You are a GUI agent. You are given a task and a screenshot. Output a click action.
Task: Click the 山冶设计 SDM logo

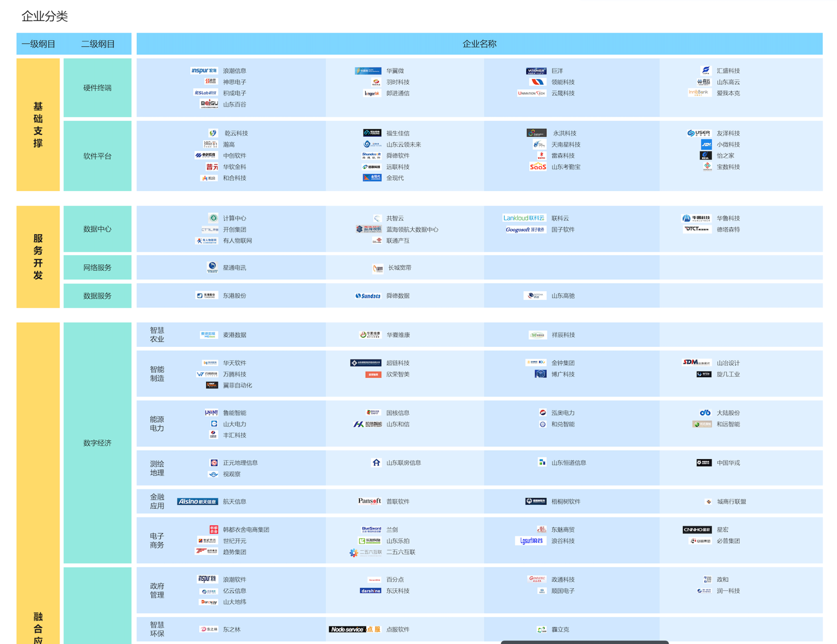[697, 362]
